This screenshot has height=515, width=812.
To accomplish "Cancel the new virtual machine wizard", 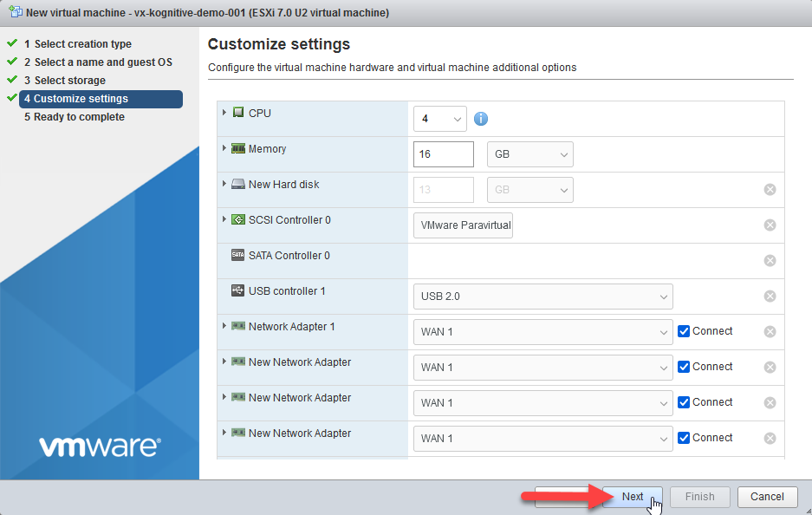I will point(767,497).
